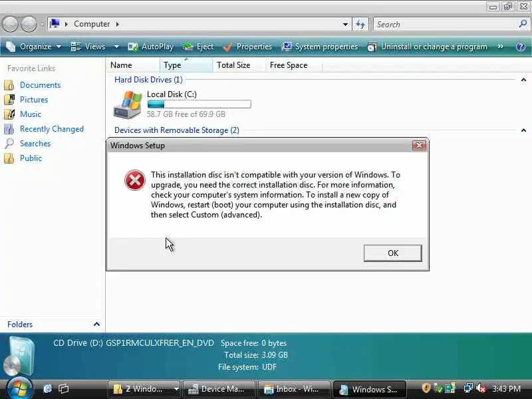The image size is (532, 399).
Task: Click the 3:43 PM clock
Action: click(506, 388)
